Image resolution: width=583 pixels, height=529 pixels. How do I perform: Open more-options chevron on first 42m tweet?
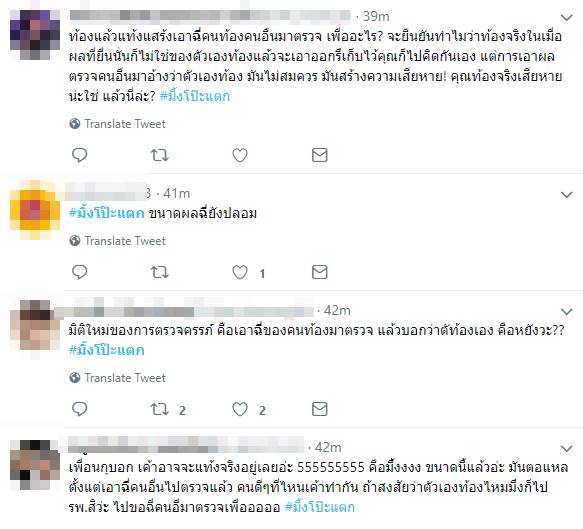point(566,311)
